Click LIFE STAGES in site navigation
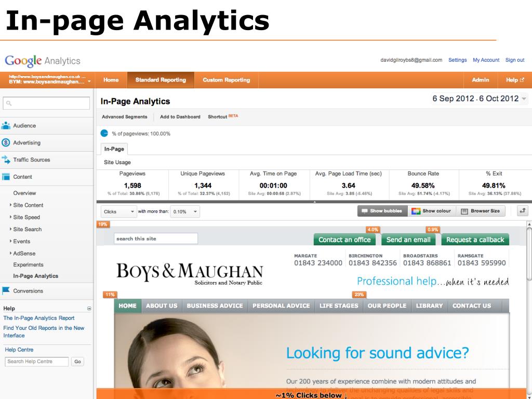Image resolution: width=532 pixels, height=399 pixels. point(339,305)
